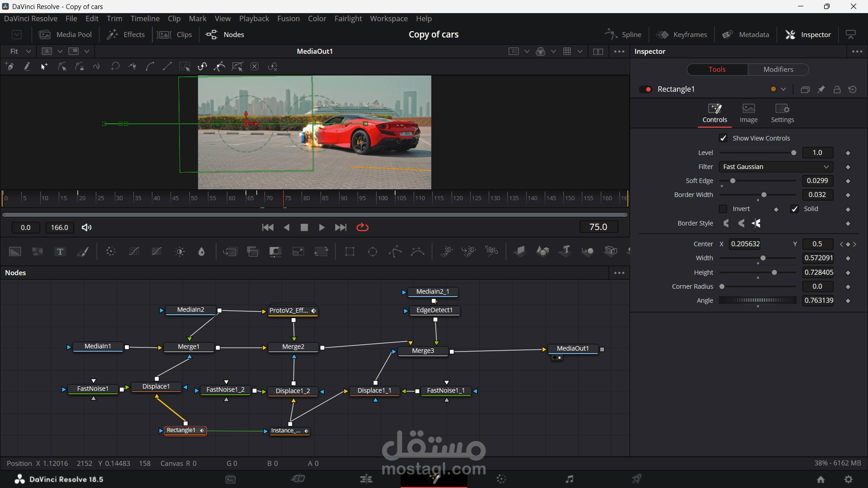Open the Fusion page icon at bottom

click(x=434, y=479)
